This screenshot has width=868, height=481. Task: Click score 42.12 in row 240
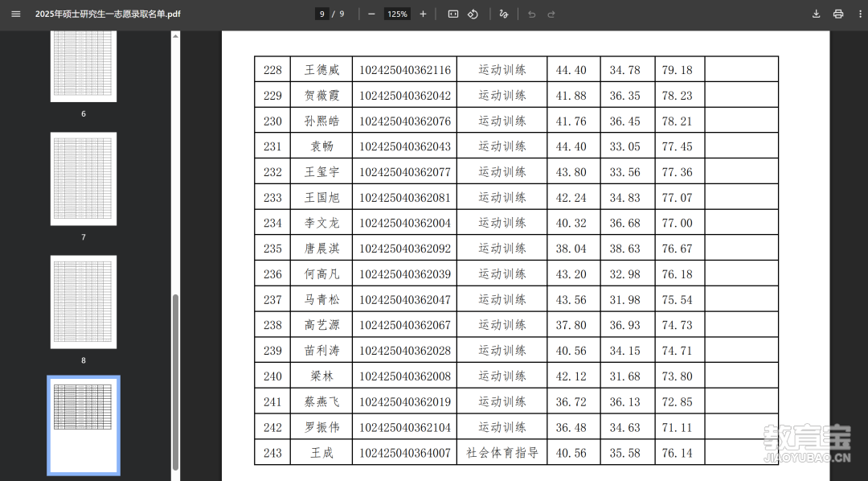coord(571,376)
